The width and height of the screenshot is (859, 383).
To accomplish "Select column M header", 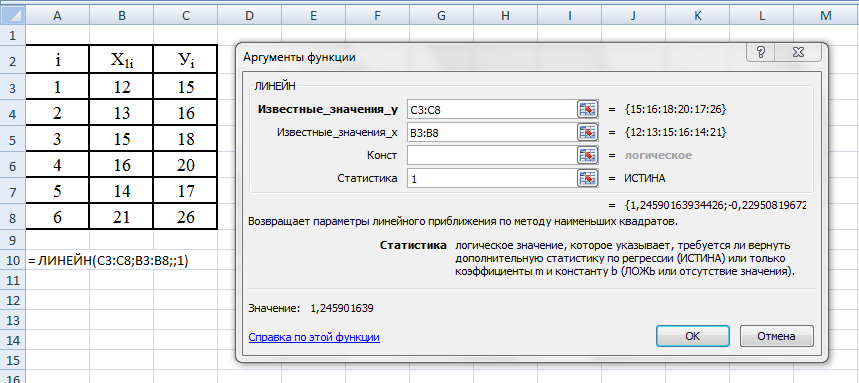I will pos(826,16).
